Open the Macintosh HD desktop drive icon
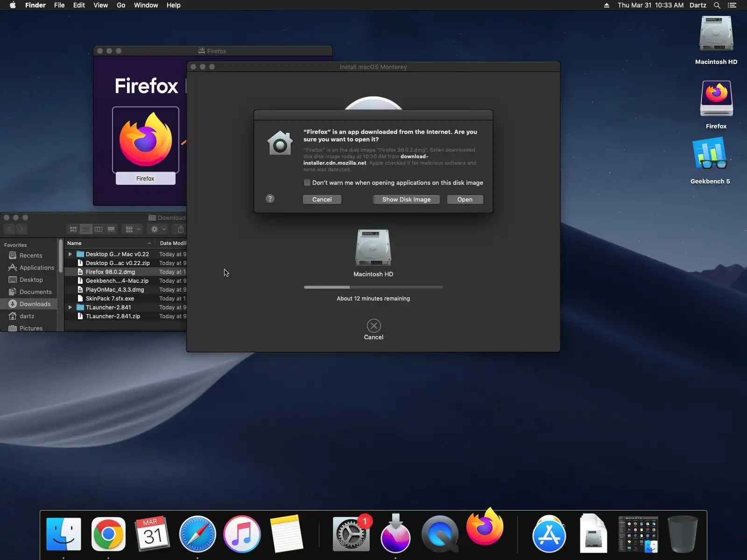The height and width of the screenshot is (560, 747). (x=716, y=34)
